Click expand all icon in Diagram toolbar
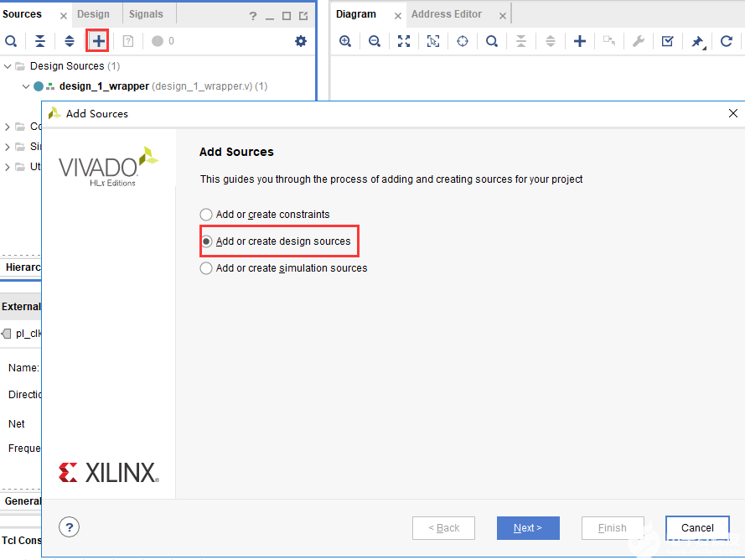The width and height of the screenshot is (745, 560). (551, 41)
